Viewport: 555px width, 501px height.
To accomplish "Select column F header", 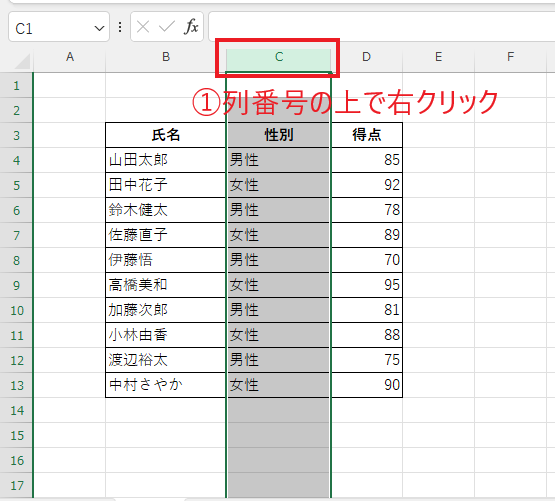I will pyautogui.click(x=510, y=57).
